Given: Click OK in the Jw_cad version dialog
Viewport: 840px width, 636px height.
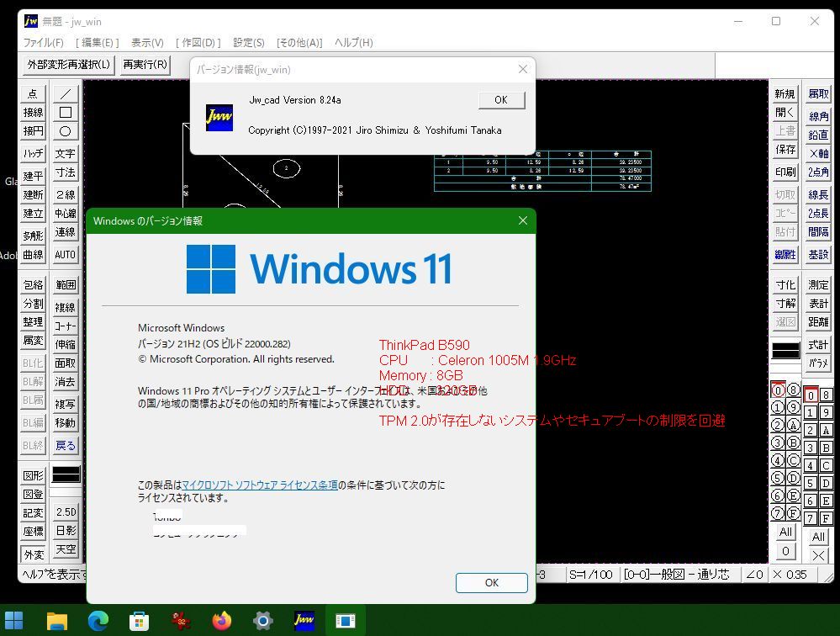Looking at the screenshot, I should (501, 100).
